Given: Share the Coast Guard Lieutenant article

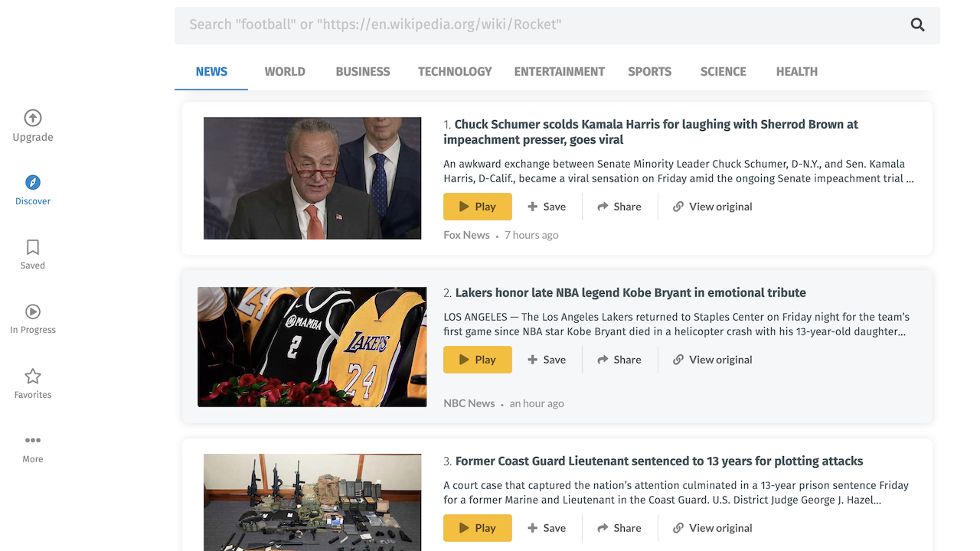Looking at the screenshot, I should 619,528.
